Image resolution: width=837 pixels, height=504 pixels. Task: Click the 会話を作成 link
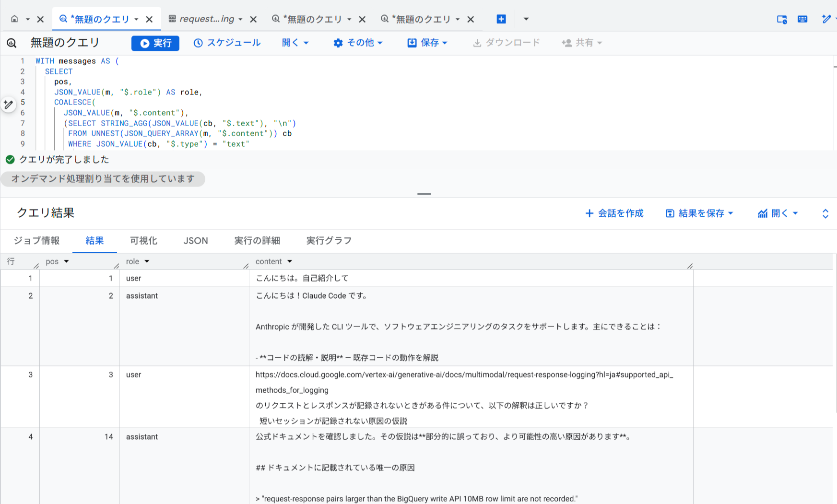[620, 213]
